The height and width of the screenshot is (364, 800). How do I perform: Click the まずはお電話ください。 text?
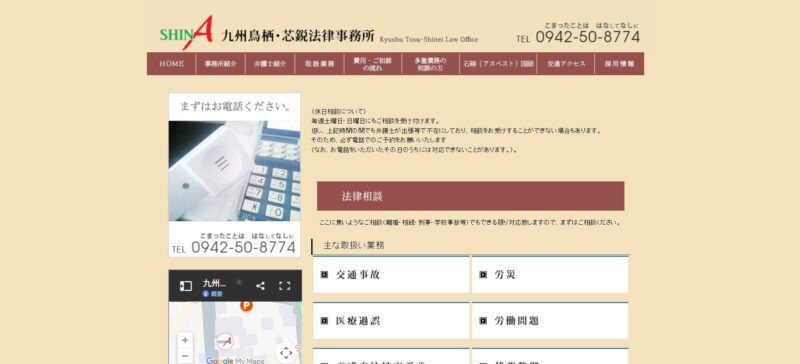pyautogui.click(x=235, y=107)
